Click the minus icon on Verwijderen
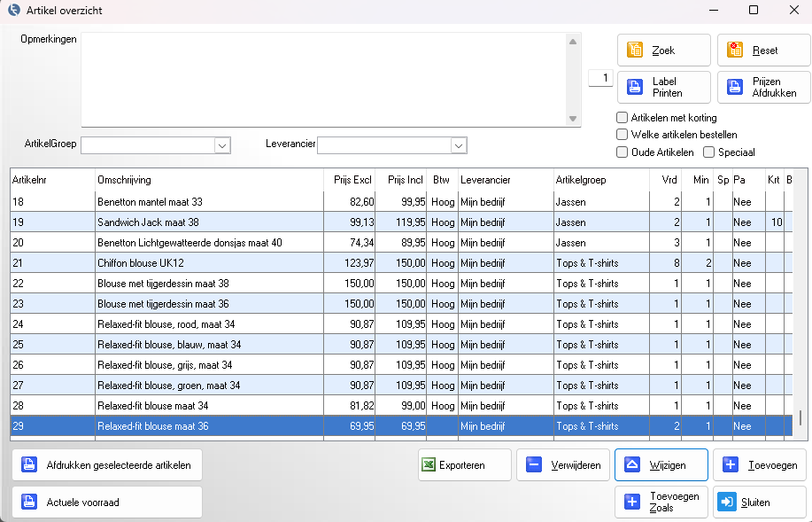The image size is (812, 522). click(x=534, y=465)
